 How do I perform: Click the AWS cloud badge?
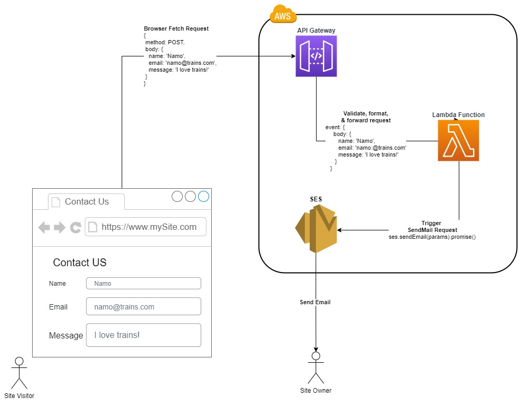pyautogui.click(x=283, y=14)
